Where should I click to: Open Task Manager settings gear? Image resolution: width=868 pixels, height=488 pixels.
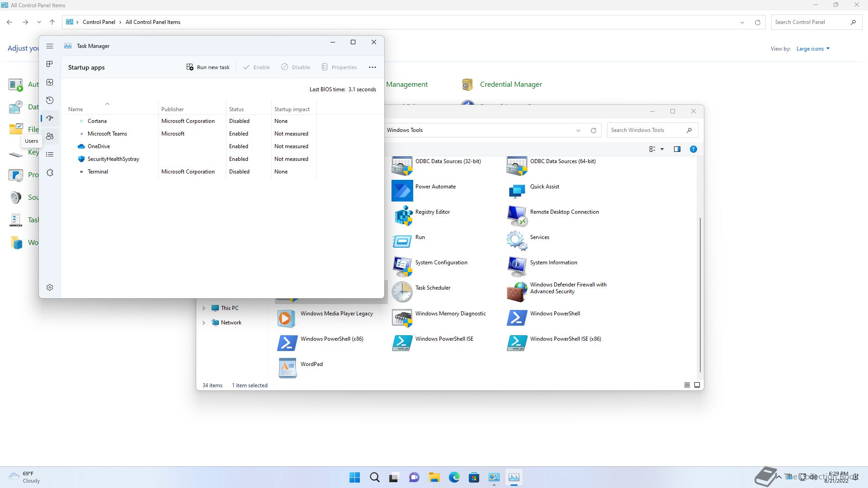click(x=50, y=287)
